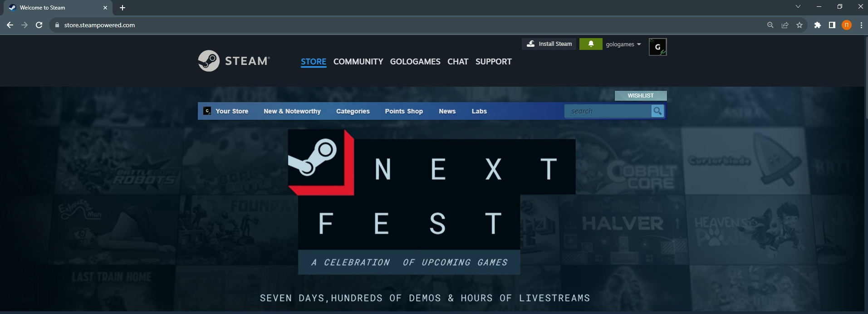
Task: Open the notification bell
Action: point(591,44)
